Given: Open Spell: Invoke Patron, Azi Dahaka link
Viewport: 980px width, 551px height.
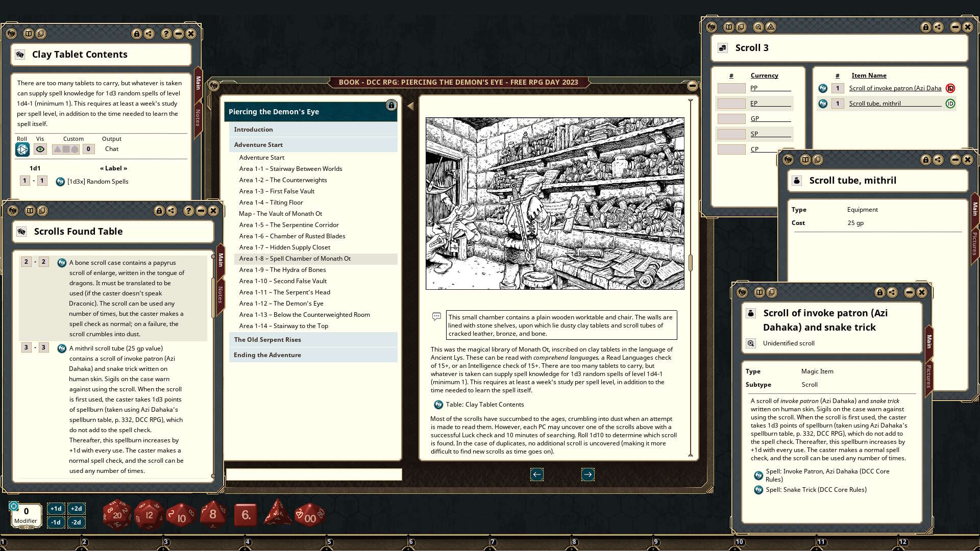Looking at the screenshot, I should (827, 474).
